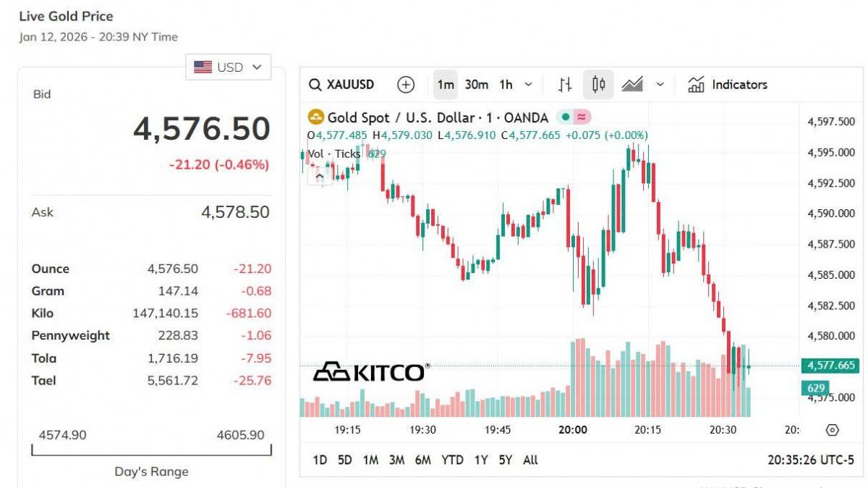Open the Indicators panel

[727, 85]
